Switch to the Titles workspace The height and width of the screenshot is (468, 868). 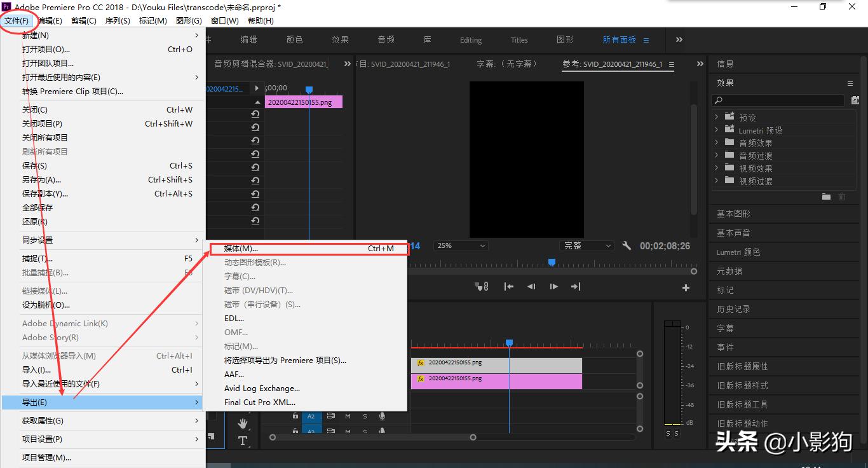click(519, 40)
